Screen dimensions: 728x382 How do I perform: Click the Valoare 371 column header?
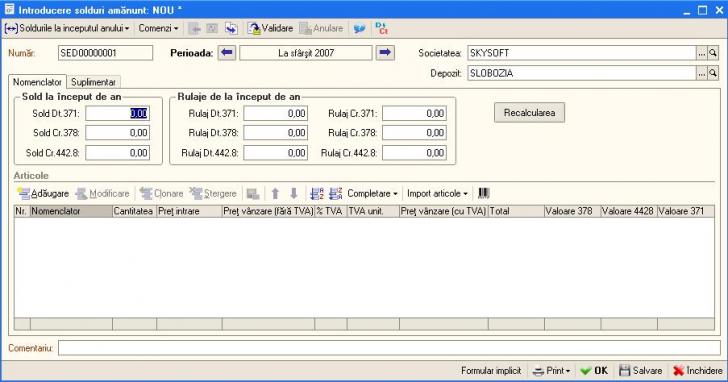(x=686, y=211)
